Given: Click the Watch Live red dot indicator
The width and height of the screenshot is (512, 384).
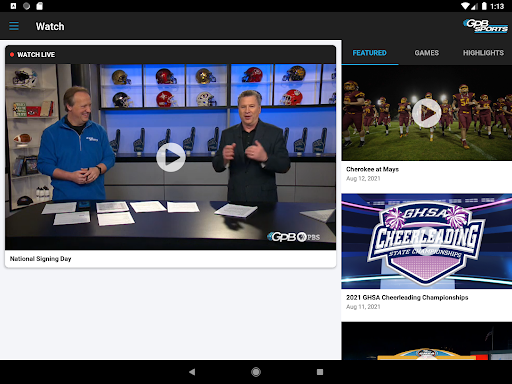Looking at the screenshot, I should [x=12, y=54].
